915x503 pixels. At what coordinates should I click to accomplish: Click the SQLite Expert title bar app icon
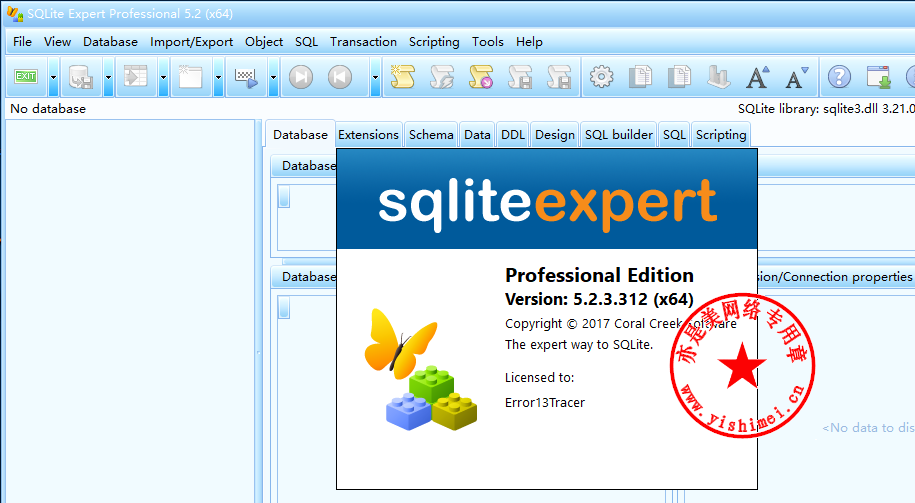(x=15, y=13)
